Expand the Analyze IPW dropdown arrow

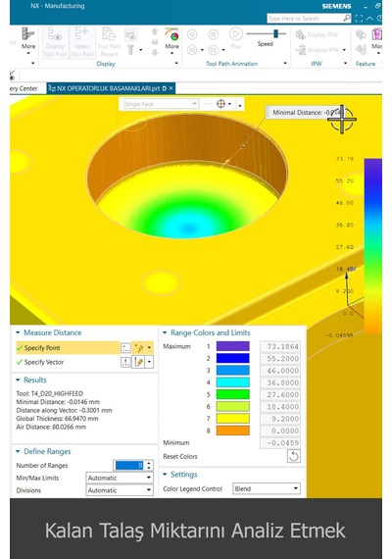pyautogui.click(x=344, y=50)
